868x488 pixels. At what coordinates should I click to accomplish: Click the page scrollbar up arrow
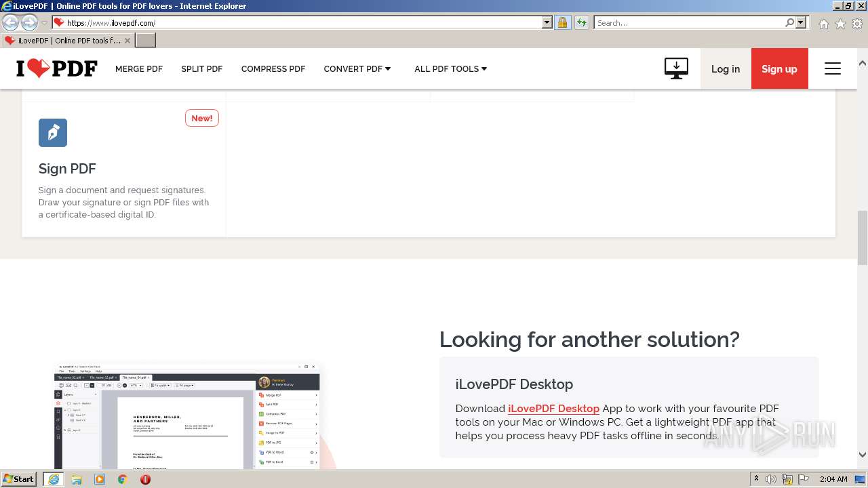(863, 63)
